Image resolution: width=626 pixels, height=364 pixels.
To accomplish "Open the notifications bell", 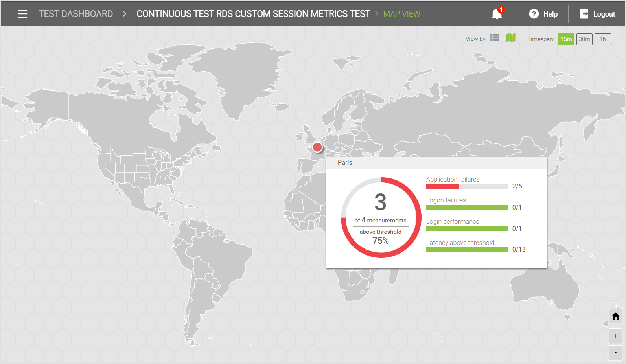I will (x=497, y=14).
